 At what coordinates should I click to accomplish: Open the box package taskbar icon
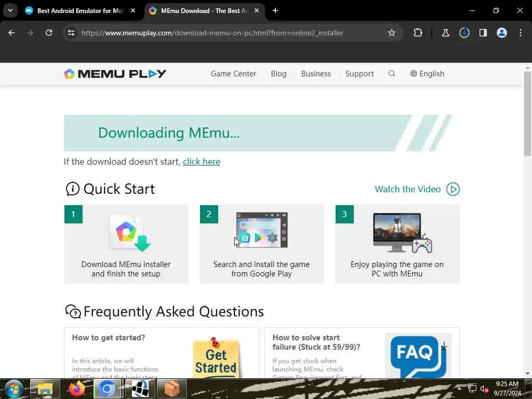(x=172, y=389)
